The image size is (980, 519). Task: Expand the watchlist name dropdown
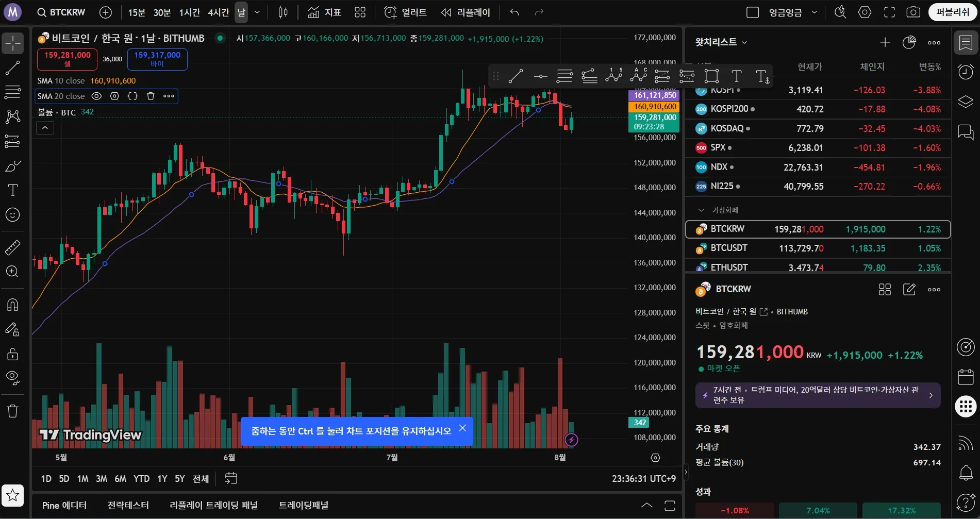coord(722,42)
